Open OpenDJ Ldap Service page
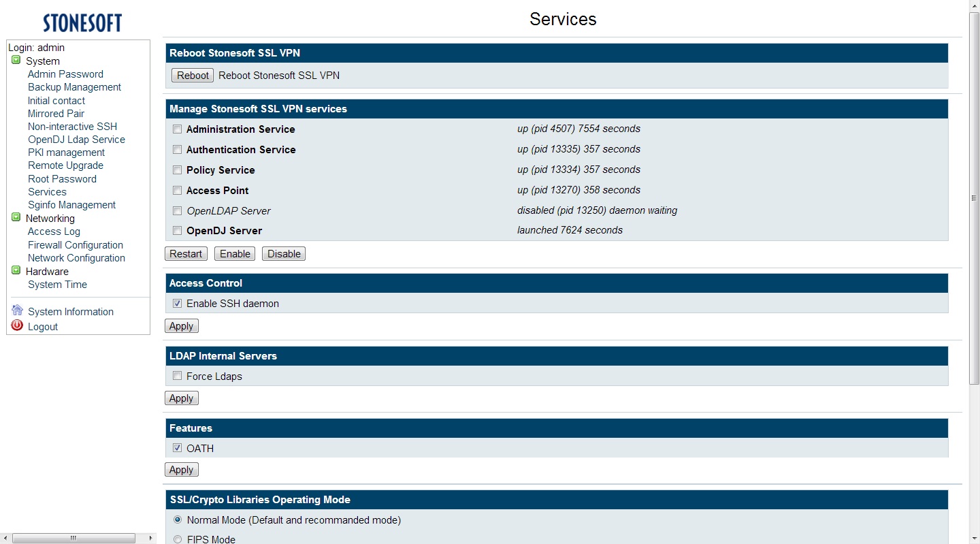This screenshot has height=544, width=980. click(76, 140)
